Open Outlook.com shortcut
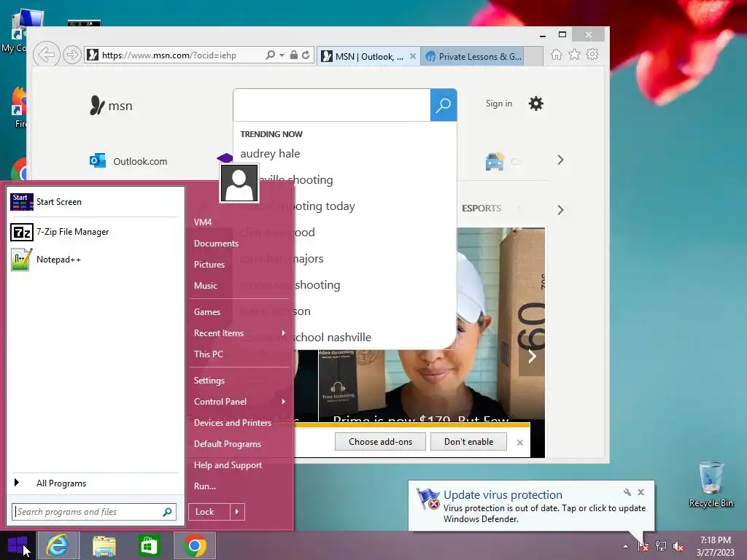Screen dimensions: 747x560 click(x=128, y=161)
